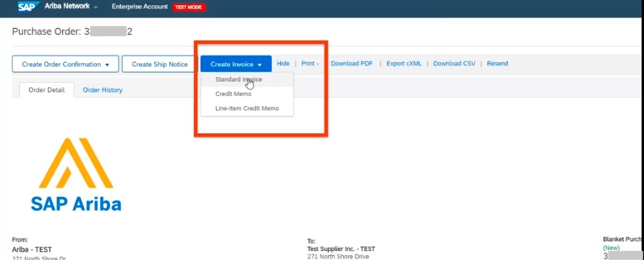
Task: Click the Resend link
Action: 497,63
